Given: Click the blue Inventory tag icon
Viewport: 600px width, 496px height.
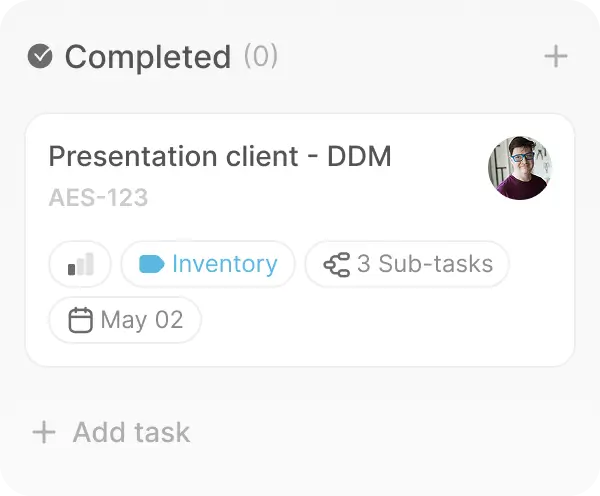Looking at the screenshot, I should click(152, 264).
